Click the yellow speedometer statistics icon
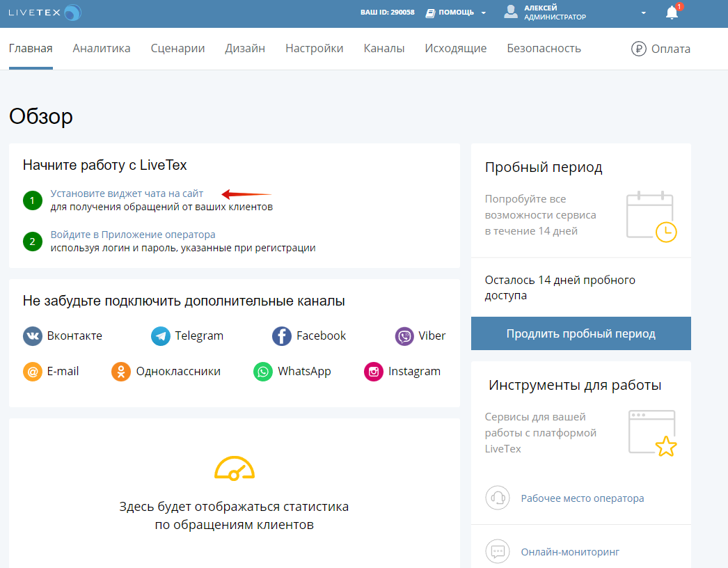This screenshot has height=568, width=728. pyautogui.click(x=234, y=468)
